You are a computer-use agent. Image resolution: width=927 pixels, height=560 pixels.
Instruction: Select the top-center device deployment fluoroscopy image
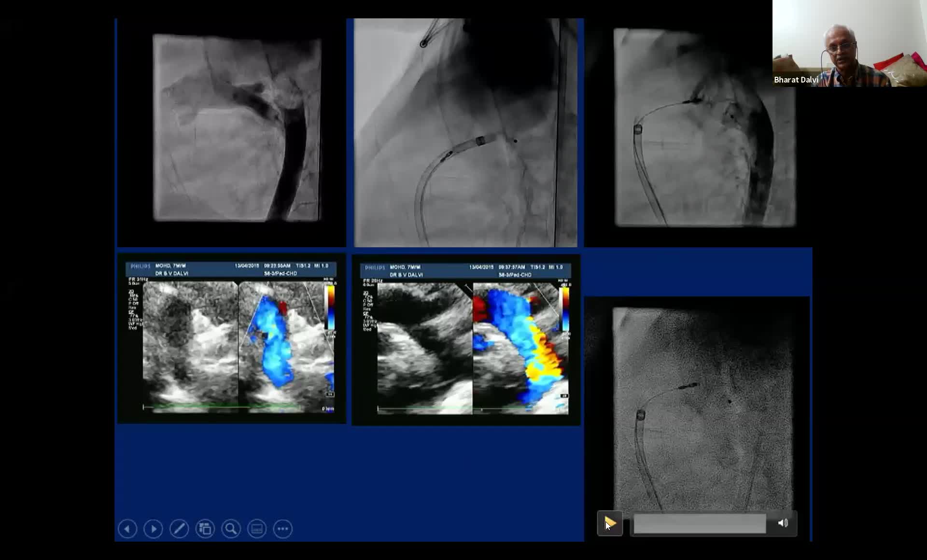(465, 133)
